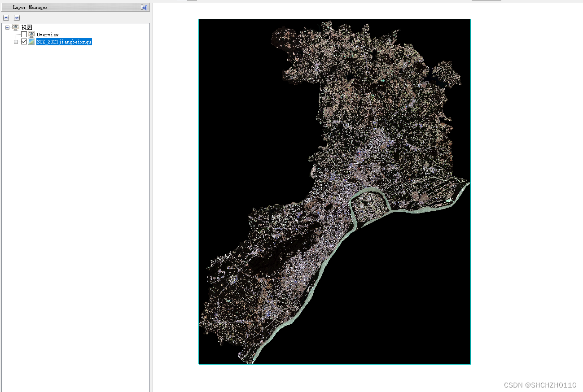Click the undock icon on Layer Manager title bar
Viewport: 583px width, 392px height.
click(x=144, y=7)
